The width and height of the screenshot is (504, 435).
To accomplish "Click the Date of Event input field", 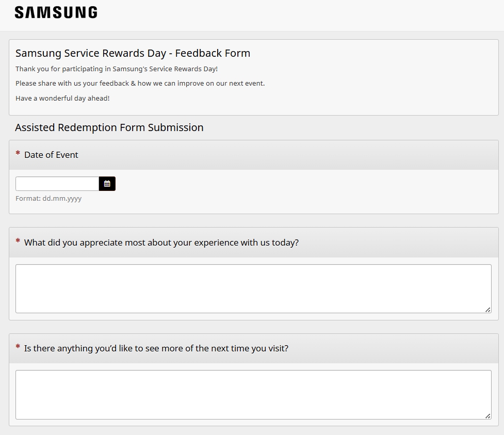I will (x=57, y=184).
